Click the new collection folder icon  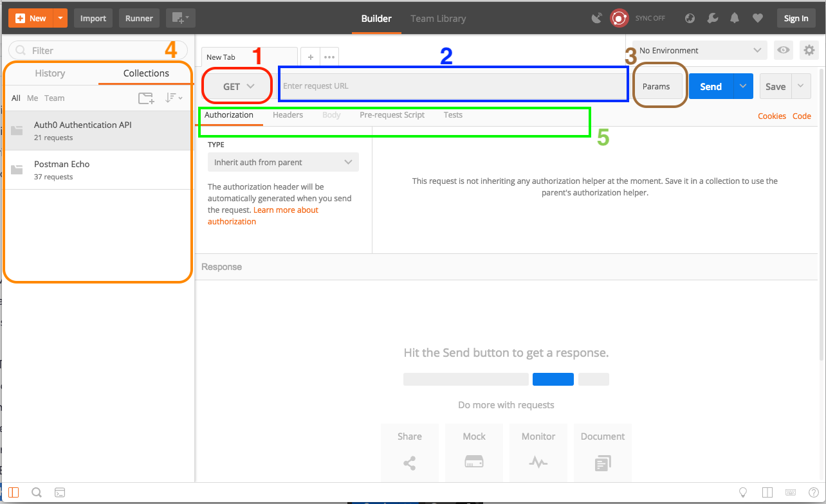pos(147,98)
